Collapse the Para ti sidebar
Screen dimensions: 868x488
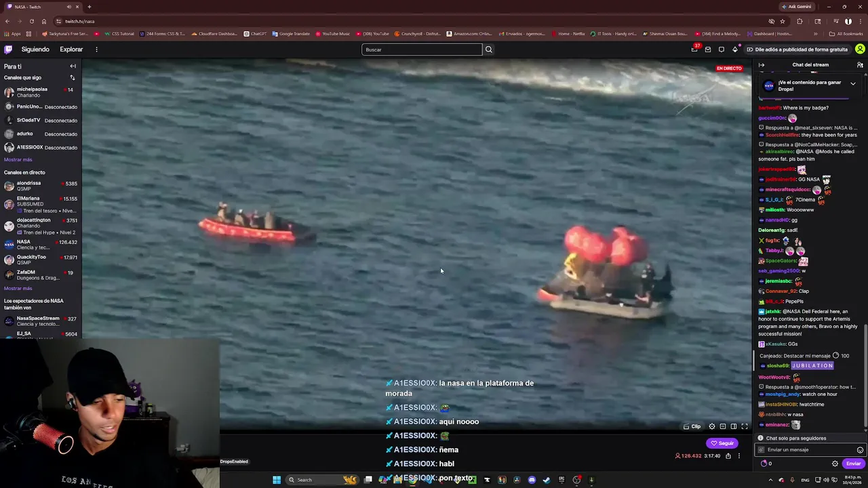(73, 66)
